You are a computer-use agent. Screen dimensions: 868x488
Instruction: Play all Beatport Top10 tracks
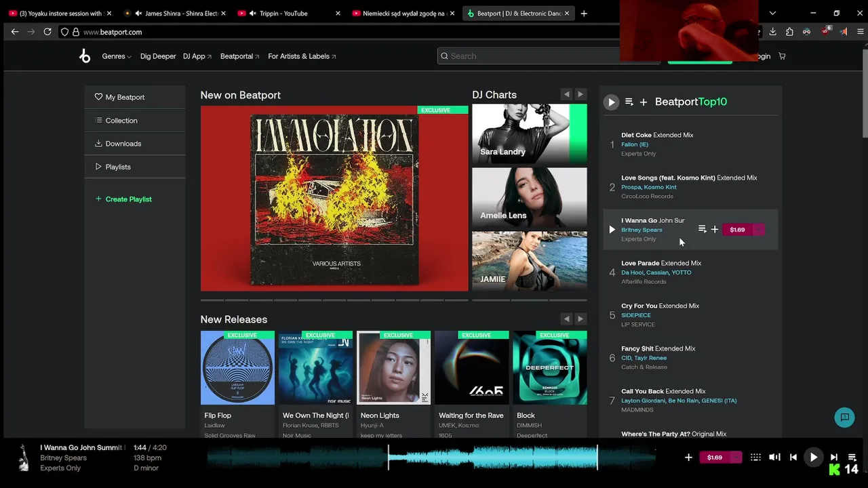coord(611,102)
